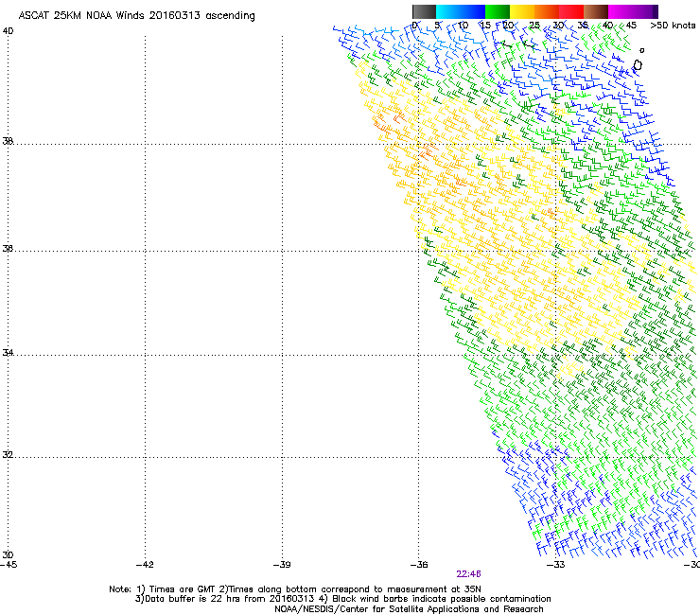Click the legend tick label '45'

(x=631, y=26)
